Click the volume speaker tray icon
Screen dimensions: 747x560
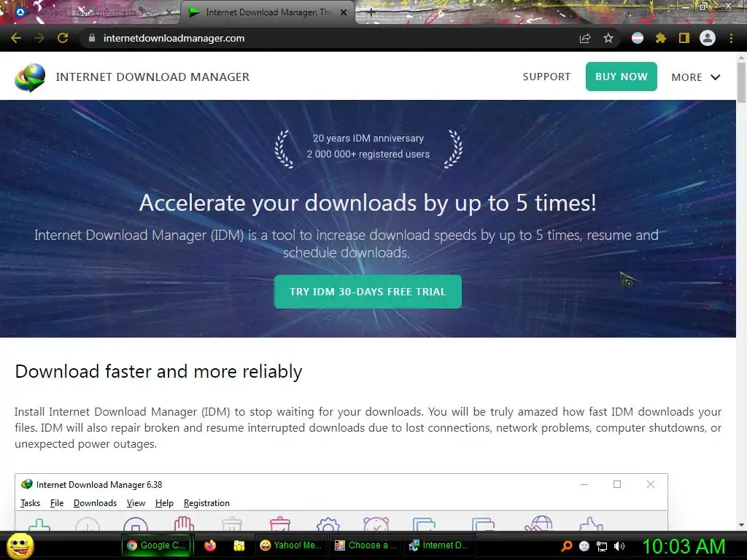click(x=619, y=546)
